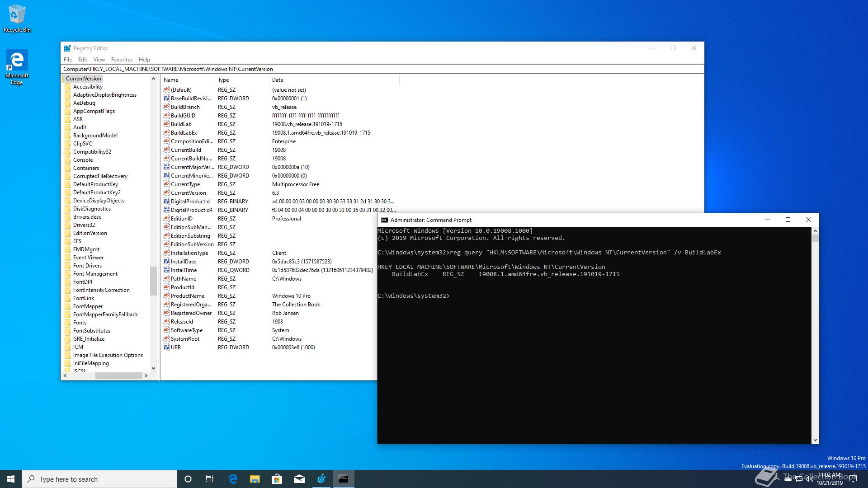Click the 'Rob Jansen' data cell

pyautogui.click(x=285, y=313)
